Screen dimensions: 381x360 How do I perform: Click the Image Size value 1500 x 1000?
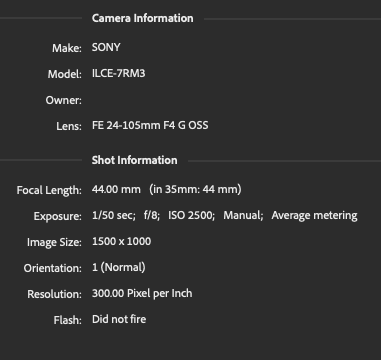(121, 241)
